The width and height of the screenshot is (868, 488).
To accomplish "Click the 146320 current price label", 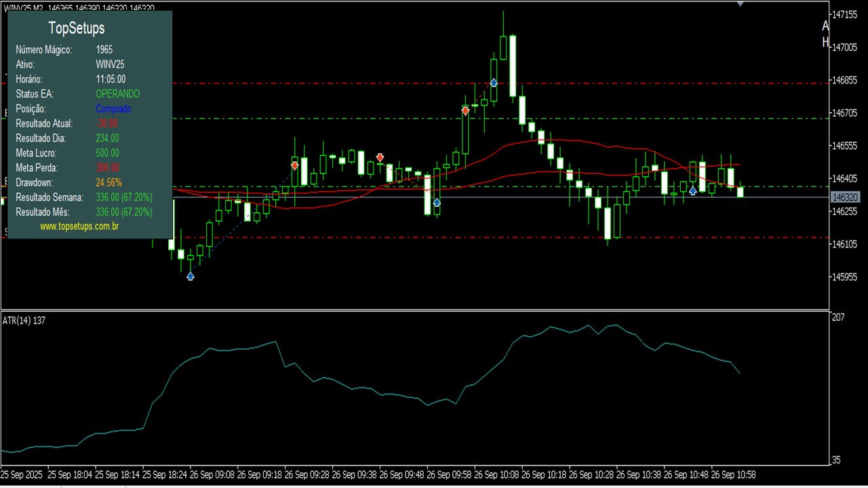I will pyautogui.click(x=844, y=197).
